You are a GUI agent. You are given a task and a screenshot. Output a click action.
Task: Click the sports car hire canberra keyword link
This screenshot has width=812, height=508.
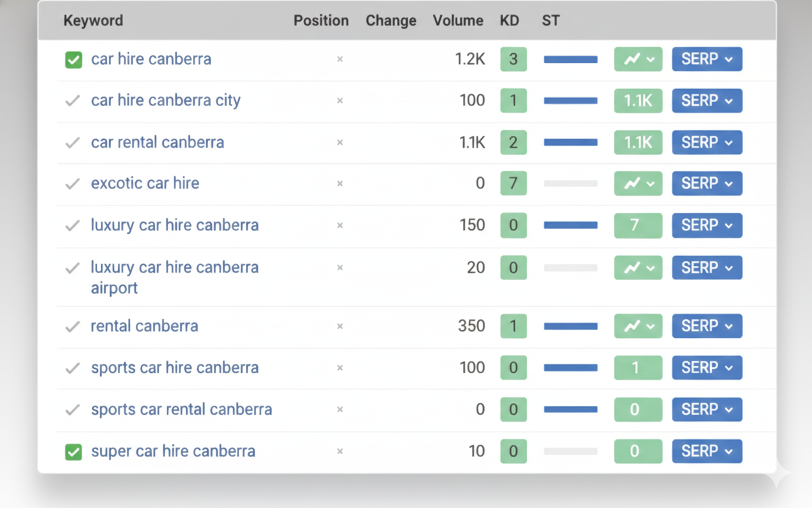click(x=174, y=367)
